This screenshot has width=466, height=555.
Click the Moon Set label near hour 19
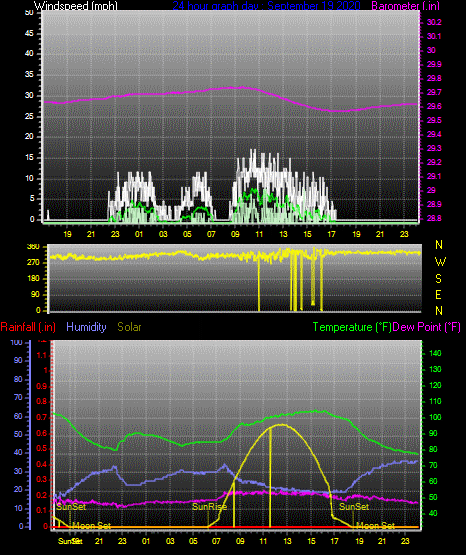[375, 526]
